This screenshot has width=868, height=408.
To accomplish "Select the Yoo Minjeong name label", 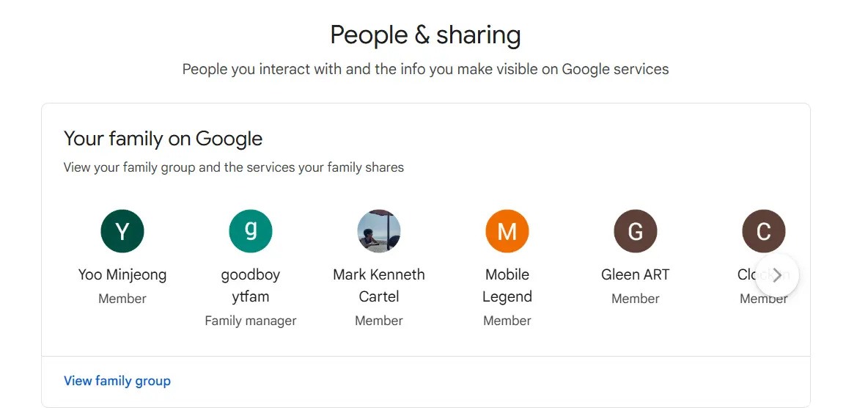I will click(122, 274).
